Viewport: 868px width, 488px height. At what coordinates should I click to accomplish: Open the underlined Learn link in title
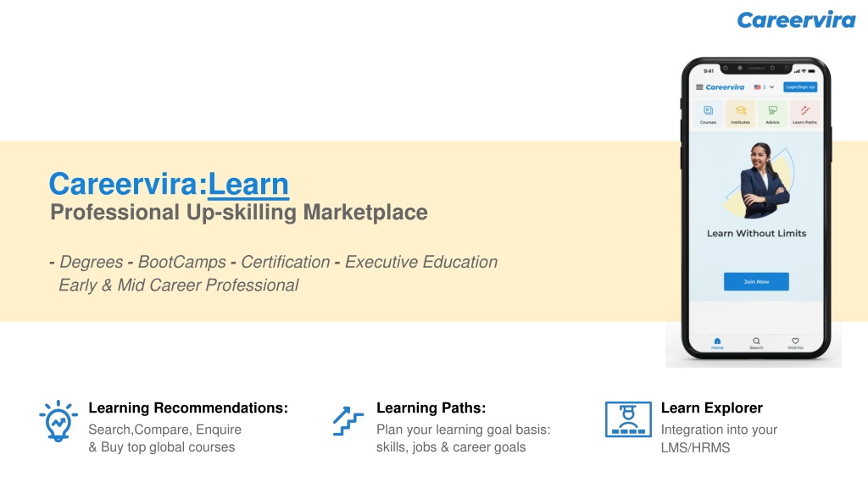coord(248,184)
